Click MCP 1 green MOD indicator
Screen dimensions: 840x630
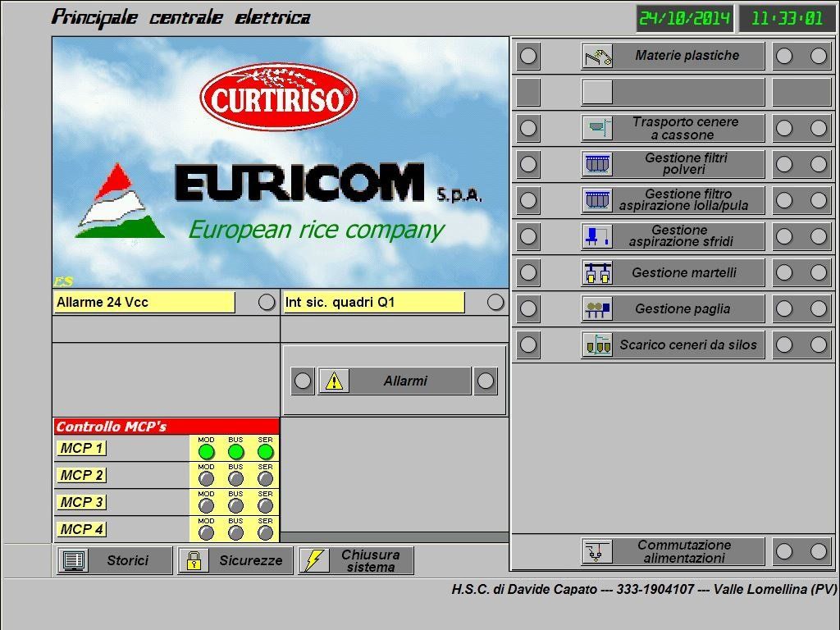206,452
